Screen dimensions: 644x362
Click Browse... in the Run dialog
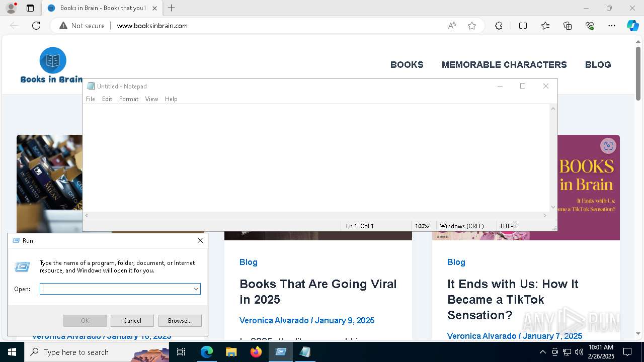tap(180, 321)
